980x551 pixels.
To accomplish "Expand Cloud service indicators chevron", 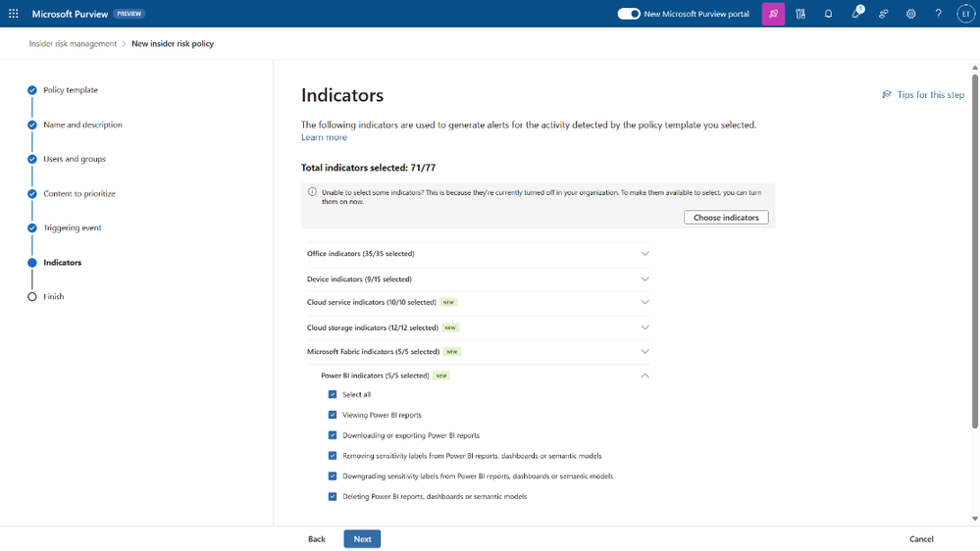I will pos(645,302).
